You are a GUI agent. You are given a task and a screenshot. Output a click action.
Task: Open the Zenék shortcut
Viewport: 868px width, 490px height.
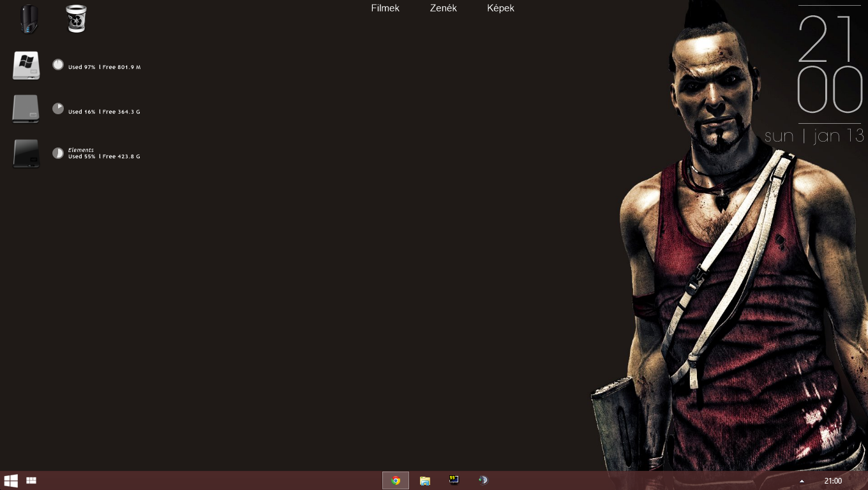click(x=443, y=8)
